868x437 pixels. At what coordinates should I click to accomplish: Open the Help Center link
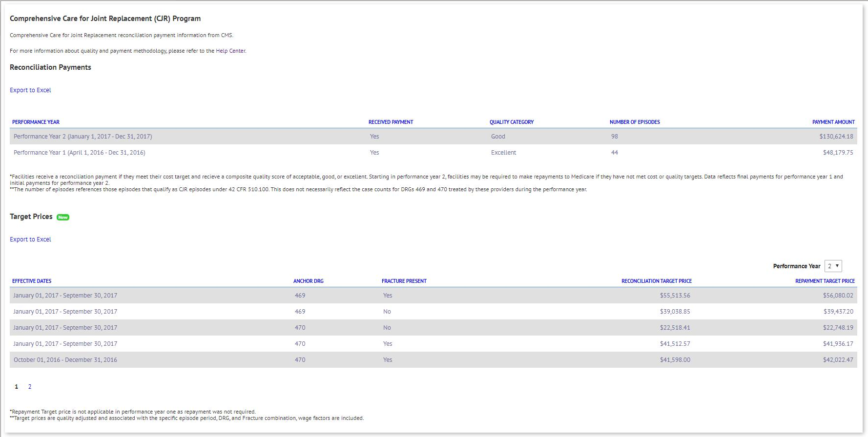230,51
